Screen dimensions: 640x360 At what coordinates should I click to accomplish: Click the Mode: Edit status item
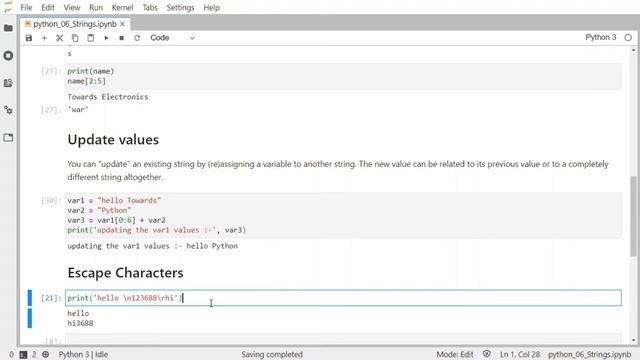(455, 354)
